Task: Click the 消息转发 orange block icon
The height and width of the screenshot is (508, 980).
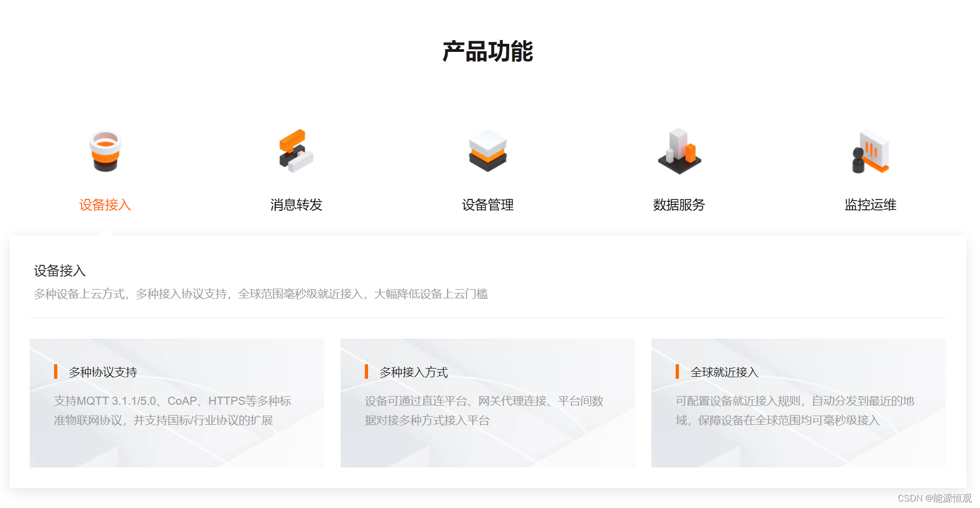Action: [x=296, y=151]
